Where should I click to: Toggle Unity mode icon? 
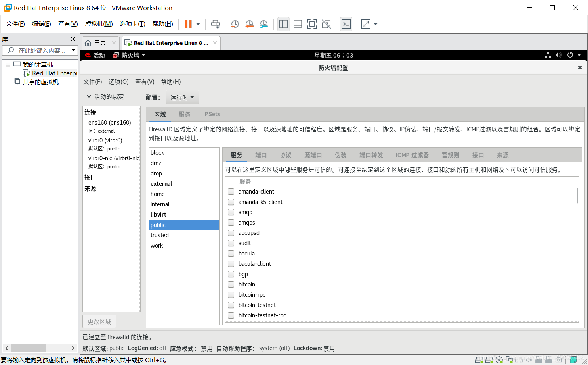point(326,24)
